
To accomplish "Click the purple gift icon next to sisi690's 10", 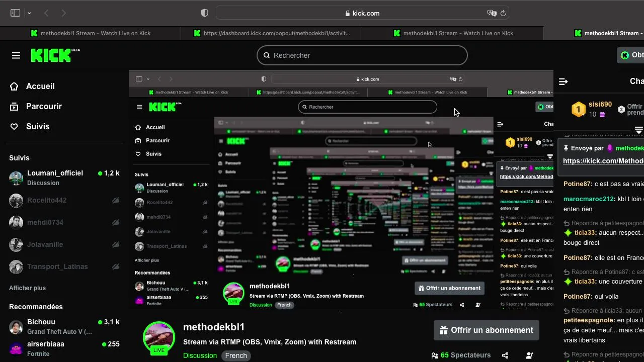I will coord(602,115).
